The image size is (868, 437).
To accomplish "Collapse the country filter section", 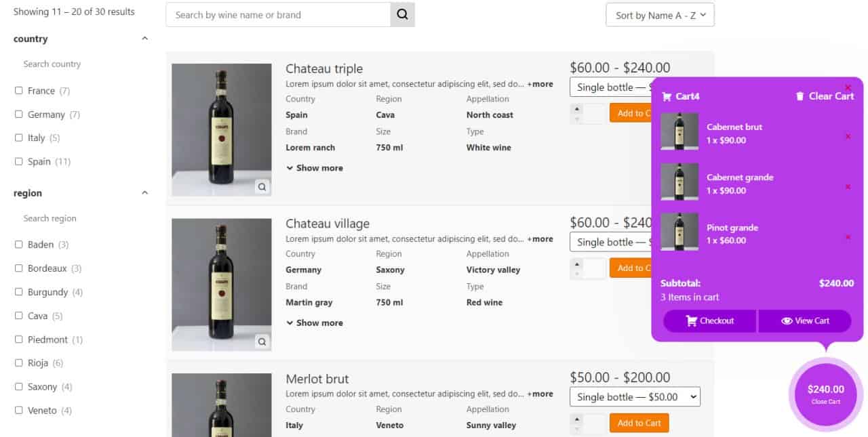I will click(144, 39).
